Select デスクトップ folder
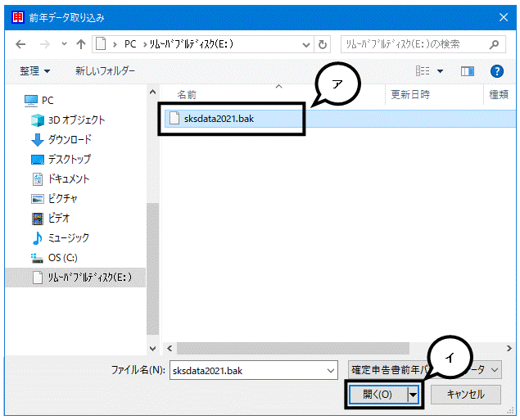The image size is (520, 420). tap(61, 159)
